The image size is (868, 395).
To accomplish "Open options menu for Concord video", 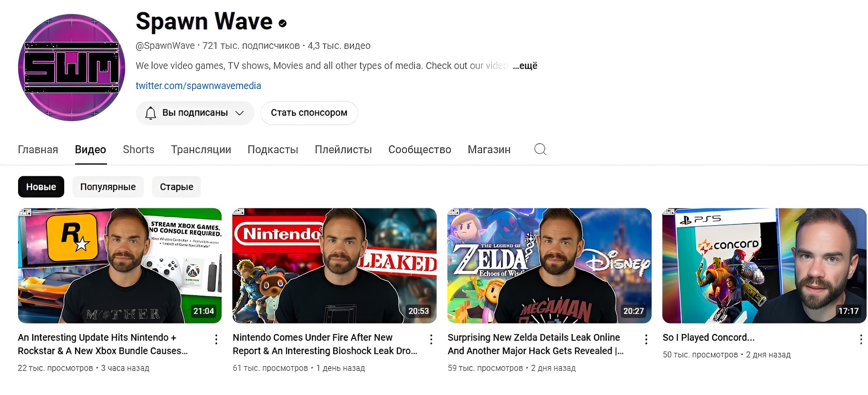I will (861, 339).
